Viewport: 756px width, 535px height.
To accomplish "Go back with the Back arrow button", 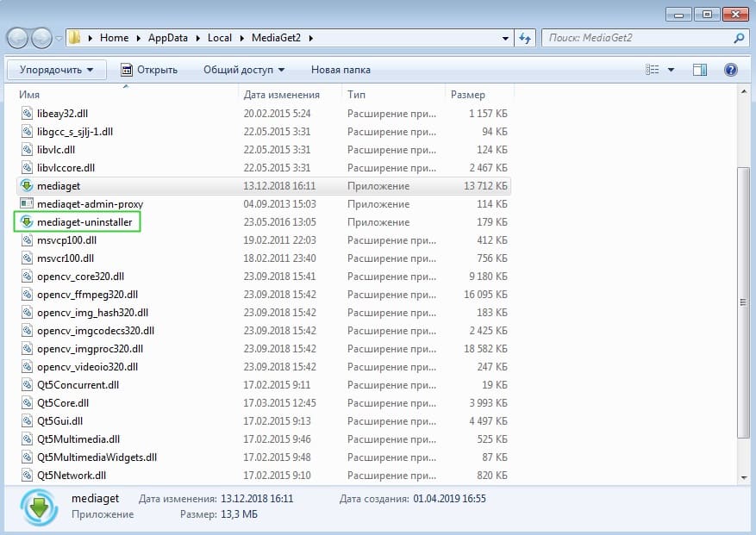I will pyautogui.click(x=18, y=38).
